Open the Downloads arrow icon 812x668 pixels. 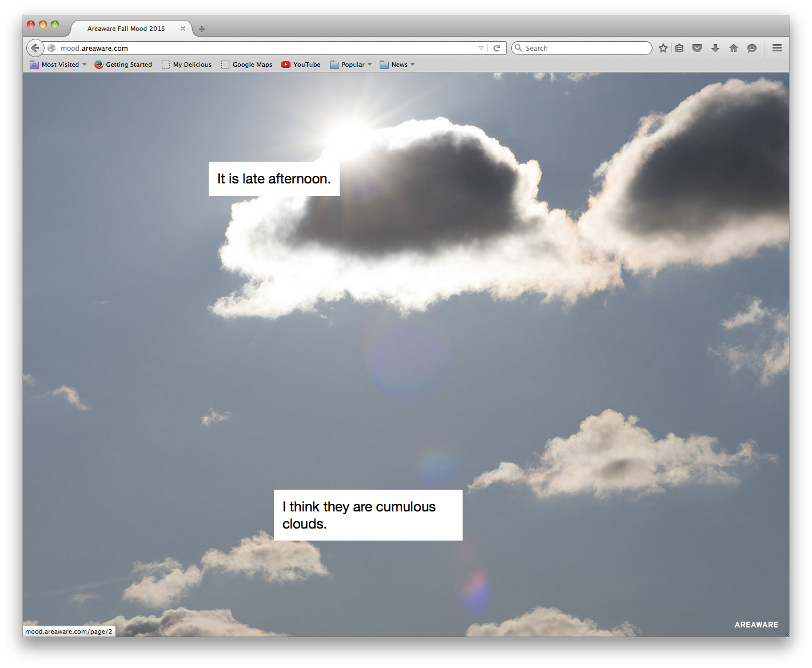point(715,48)
